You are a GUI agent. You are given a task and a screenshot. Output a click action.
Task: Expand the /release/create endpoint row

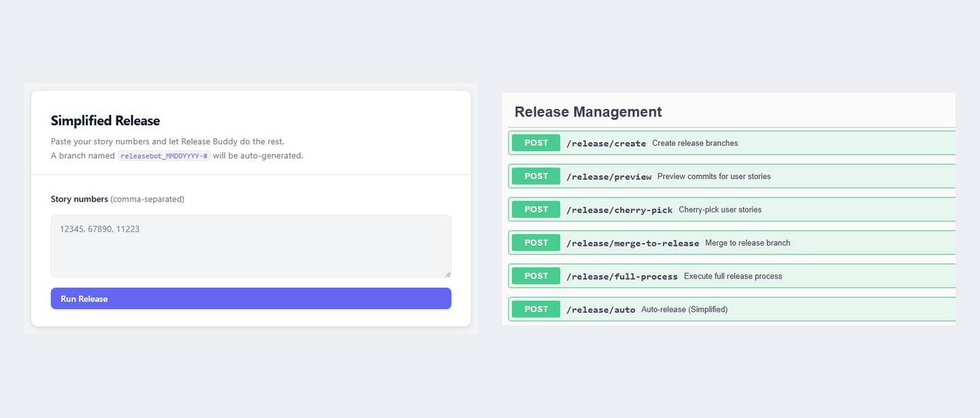[x=732, y=143]
